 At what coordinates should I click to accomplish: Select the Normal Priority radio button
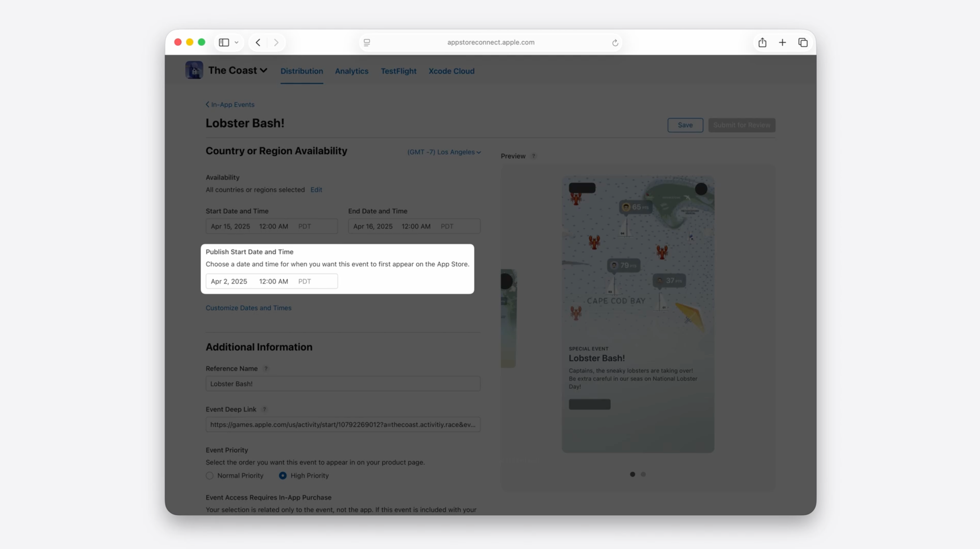[x=210, y=476]
